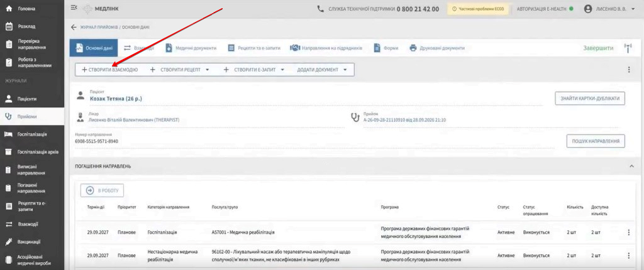This screenshot has height=270, width=644.
Task: Switch to Друковані документи tab
Action: 437,48
